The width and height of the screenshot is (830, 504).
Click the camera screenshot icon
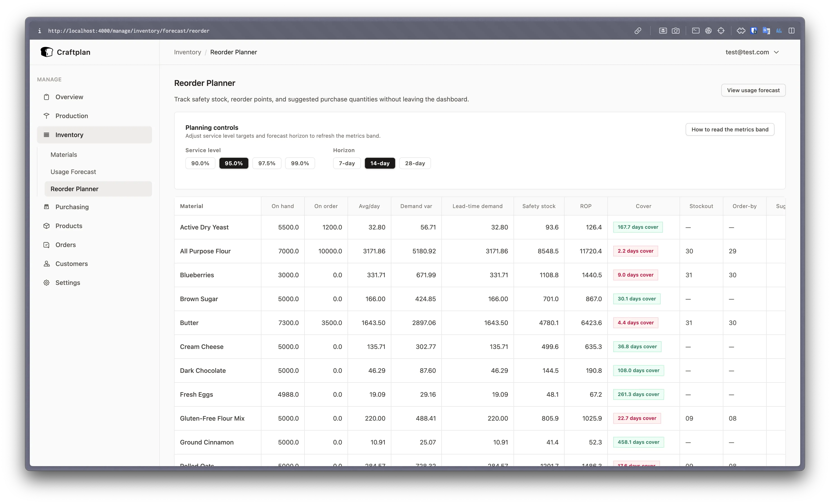[x=675, y=31]
